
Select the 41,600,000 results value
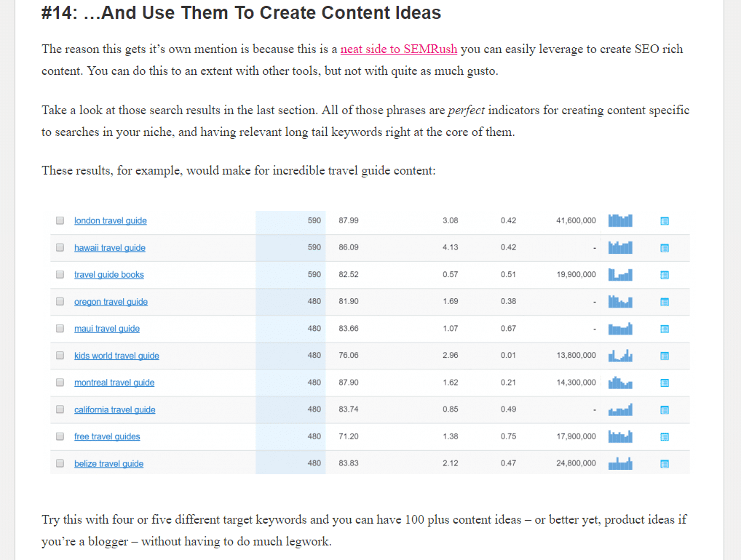click(x=576, y=220)
